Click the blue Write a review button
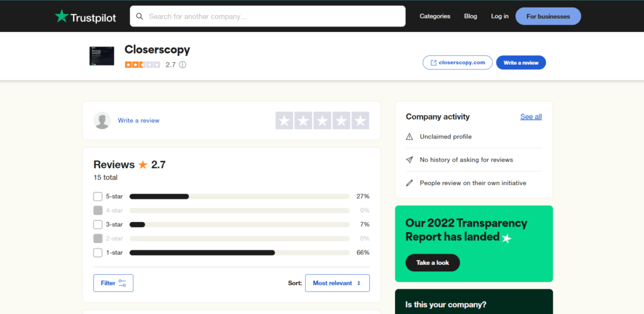The height and width of the screenshot is (314, 644). pos(521,62)
